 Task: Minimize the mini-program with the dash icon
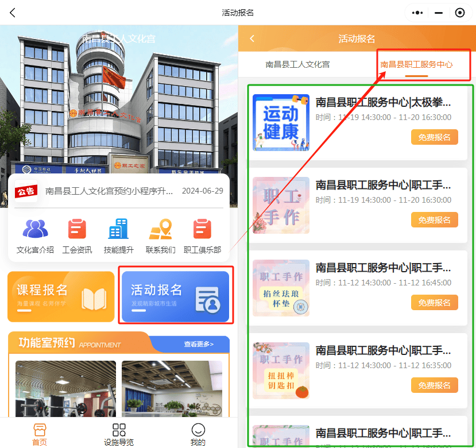point(438,13)
